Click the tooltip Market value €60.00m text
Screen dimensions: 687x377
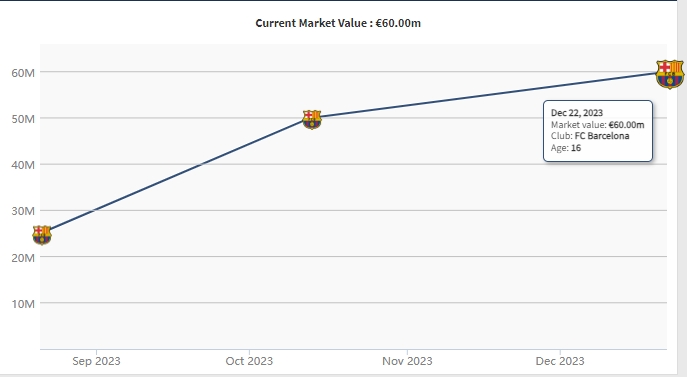tap(598, 125)
